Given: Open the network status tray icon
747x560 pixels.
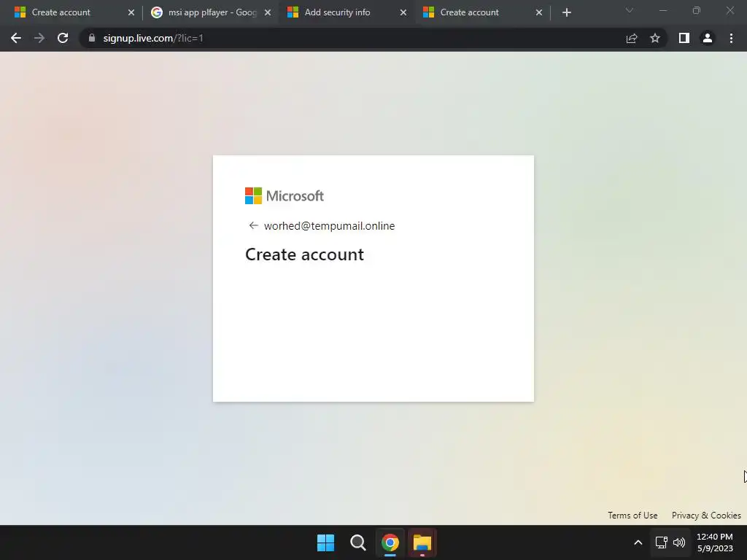Looking at the screenshot, I should coord(661,542).
